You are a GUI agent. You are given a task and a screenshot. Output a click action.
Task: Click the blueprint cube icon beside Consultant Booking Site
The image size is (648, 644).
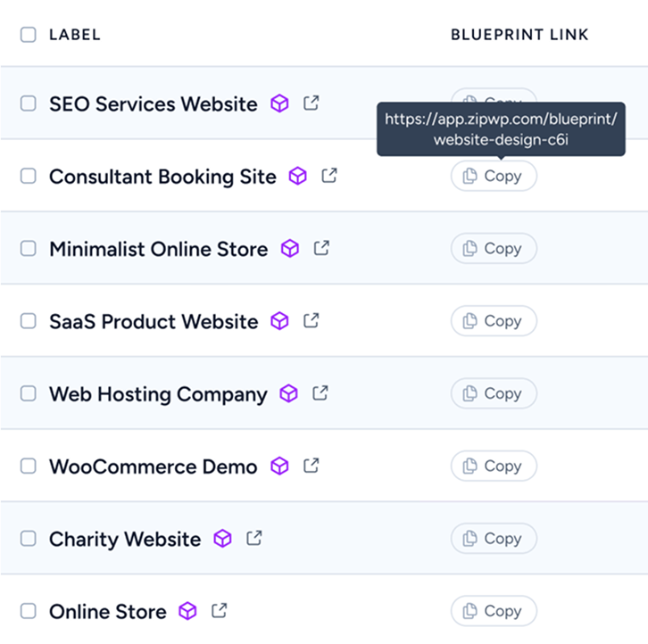298,177
